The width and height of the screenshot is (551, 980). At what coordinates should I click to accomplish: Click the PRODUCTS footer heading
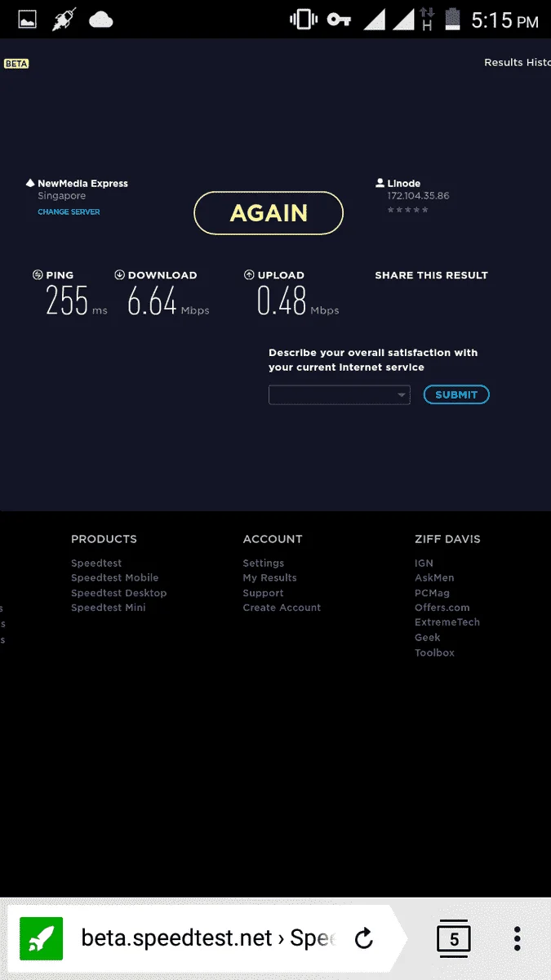tap(104, 539)
